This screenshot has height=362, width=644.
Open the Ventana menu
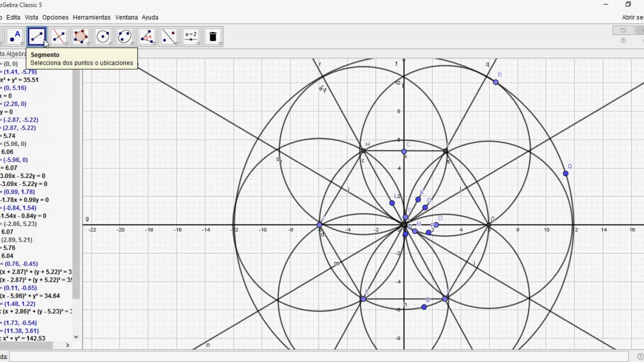(126, 17)
